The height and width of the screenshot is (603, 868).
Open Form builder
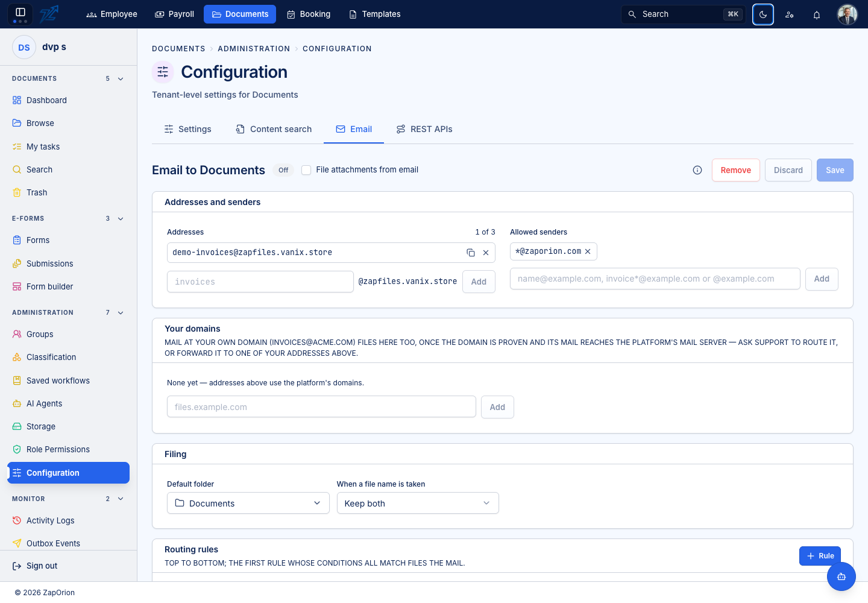coord(68,286)
